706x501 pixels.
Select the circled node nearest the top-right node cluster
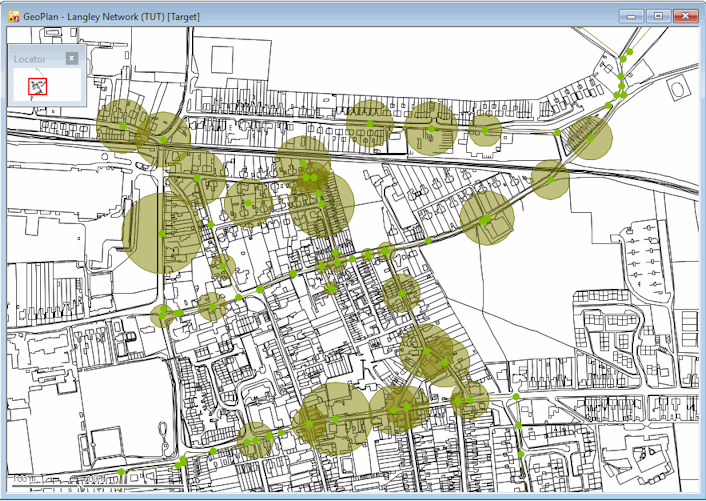[x=590, y=138]
